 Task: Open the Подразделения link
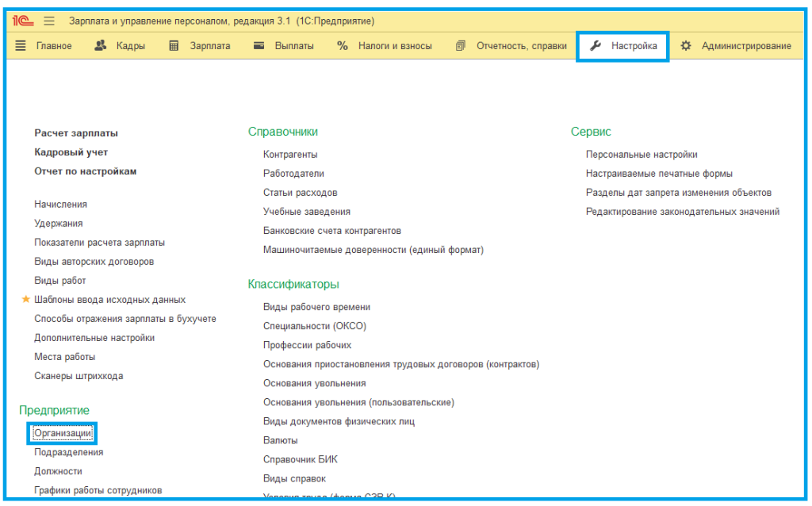(x=68, y=452)
